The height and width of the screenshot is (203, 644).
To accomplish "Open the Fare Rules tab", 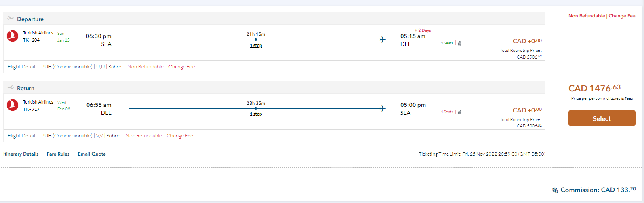I will 58,154.
